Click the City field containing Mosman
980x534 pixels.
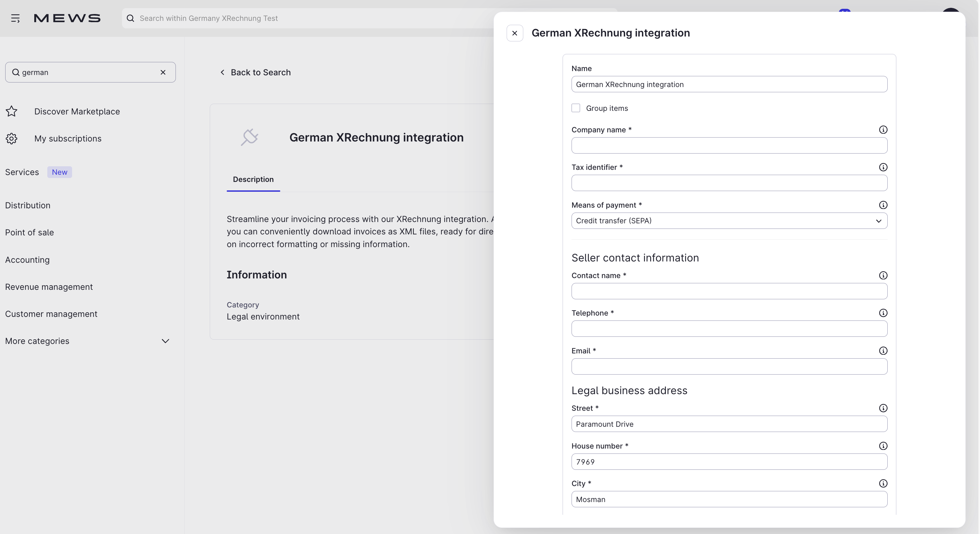pyautogui.click(x=729, y=499)
